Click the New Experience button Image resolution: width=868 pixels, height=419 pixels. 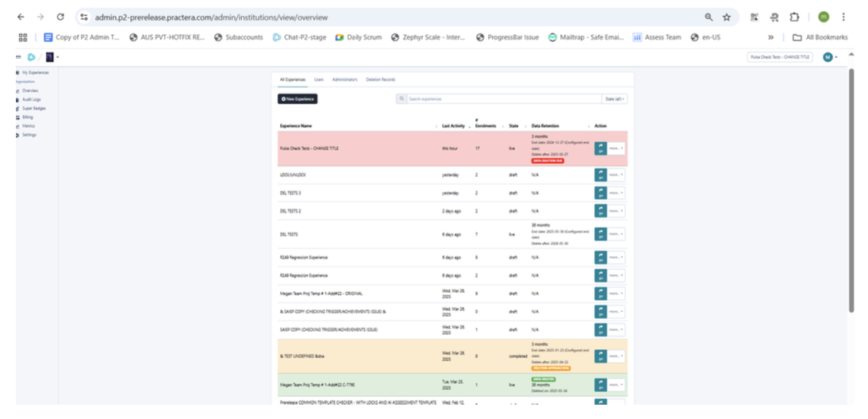click(298, 99)
